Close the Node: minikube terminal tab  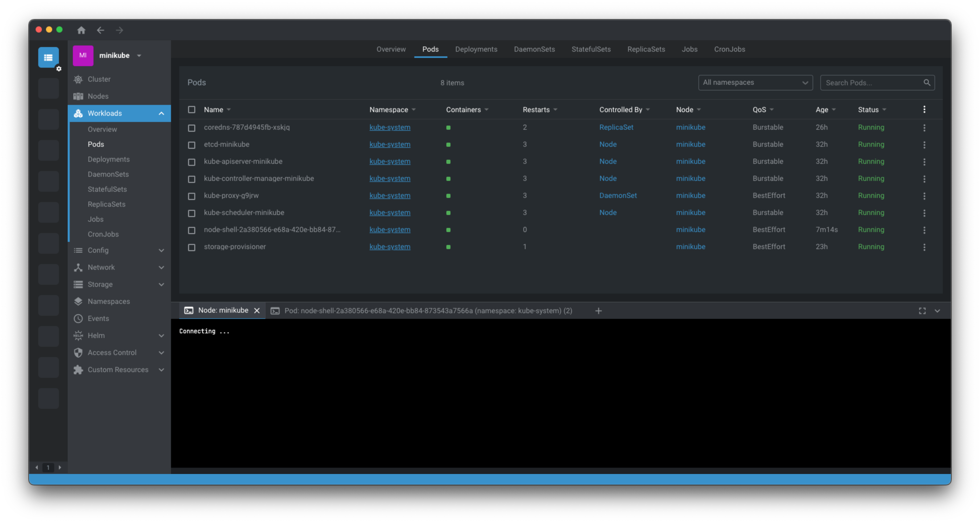pyautogui.click(x=257, y=311)
